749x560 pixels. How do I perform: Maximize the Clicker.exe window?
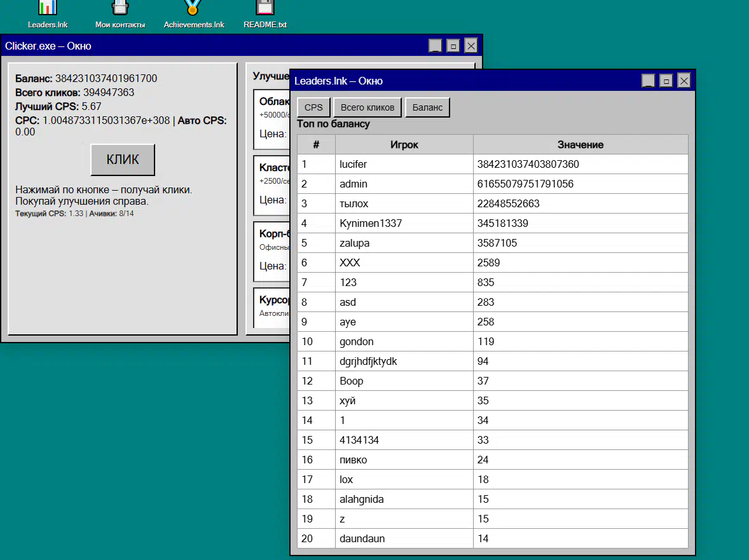[x=453, y=46]
